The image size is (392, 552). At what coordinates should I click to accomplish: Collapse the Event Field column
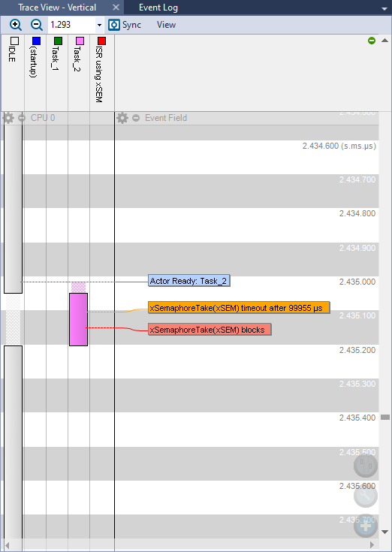coord(136,118)
